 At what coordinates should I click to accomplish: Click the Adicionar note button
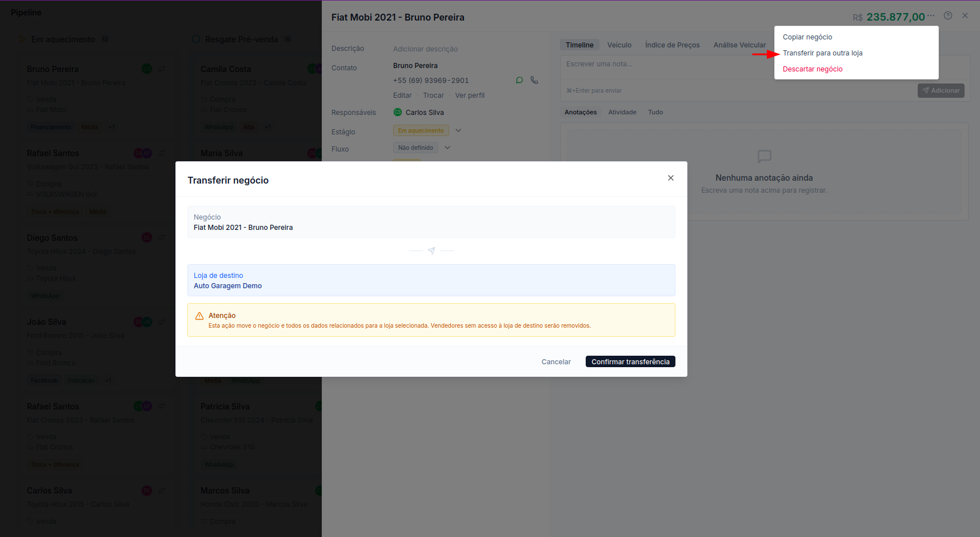click(x=941, y=90)
